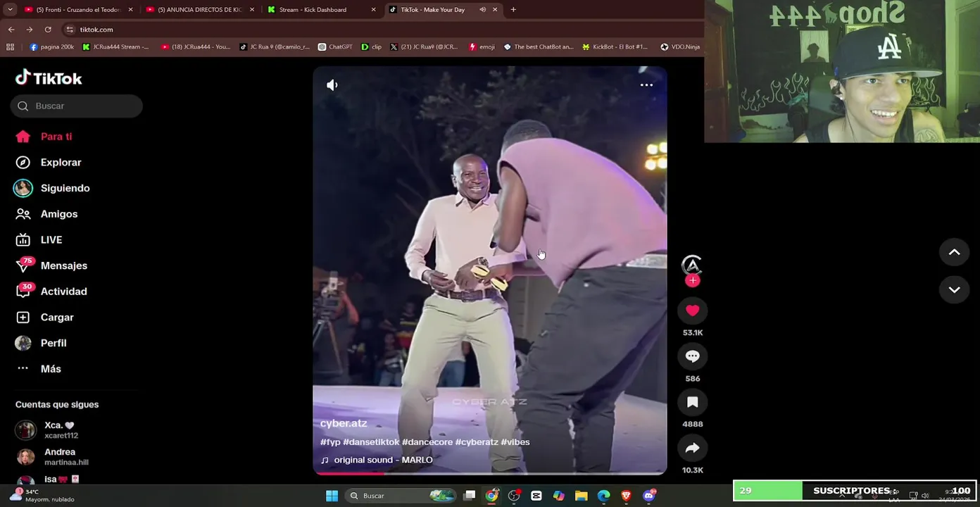Image resolution: width=980 pixels, height=507 pixels.
Task: Go to the next video with the down chevron
Action: [954, 289]
